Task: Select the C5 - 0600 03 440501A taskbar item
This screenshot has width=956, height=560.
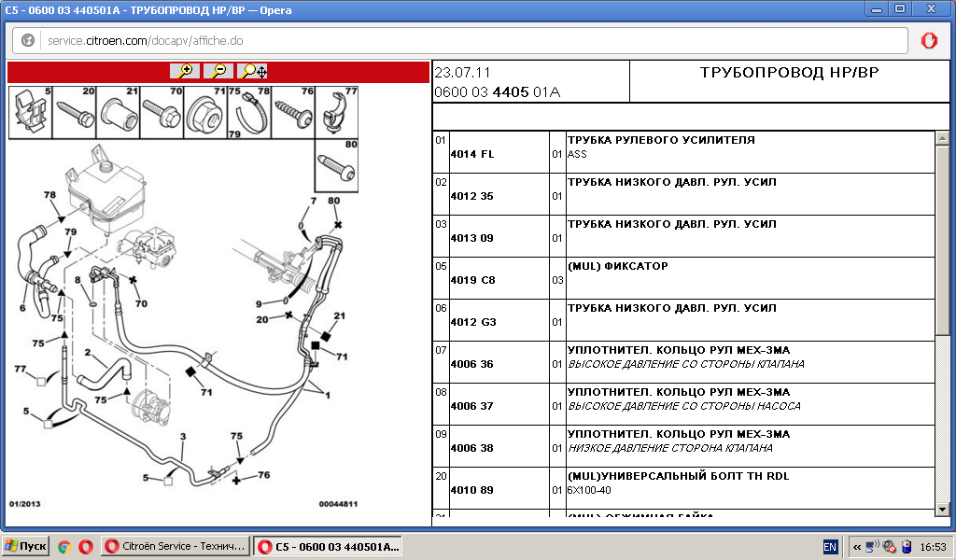Action: tap(329, 546)
